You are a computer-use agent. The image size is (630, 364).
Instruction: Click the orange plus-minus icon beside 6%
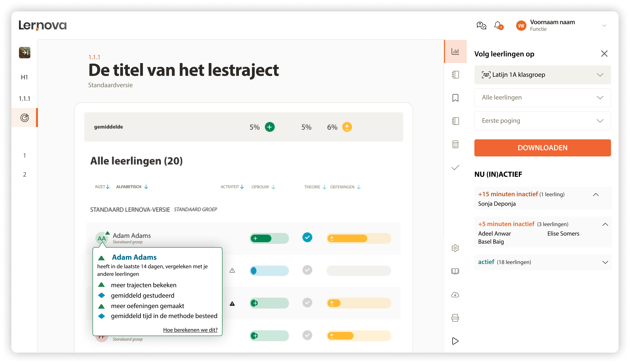tap(347, 127)
